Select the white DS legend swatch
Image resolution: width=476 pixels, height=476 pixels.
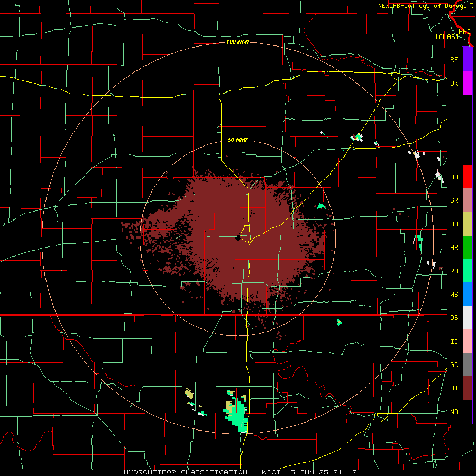click(x=467, y=317)
